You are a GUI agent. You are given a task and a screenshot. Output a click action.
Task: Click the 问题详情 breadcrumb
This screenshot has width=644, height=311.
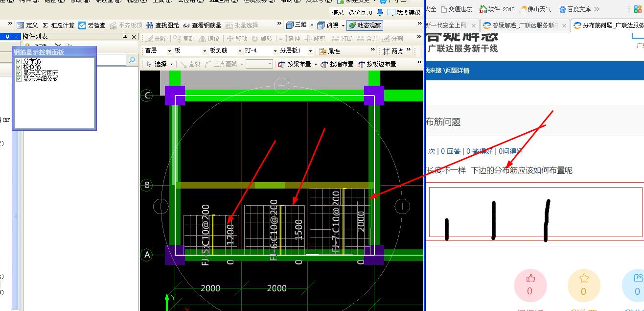(458, 71)
